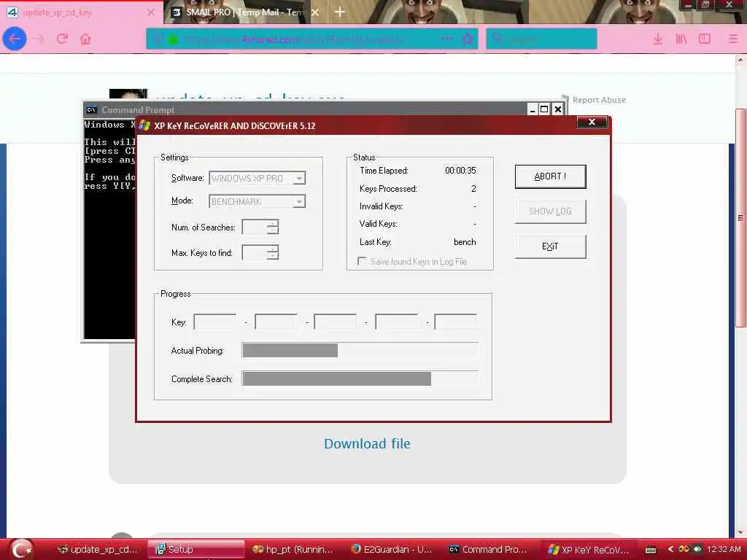Click the 12:32 AM clock
Viewport: 747px width, 560px height.
click(724, 549)
